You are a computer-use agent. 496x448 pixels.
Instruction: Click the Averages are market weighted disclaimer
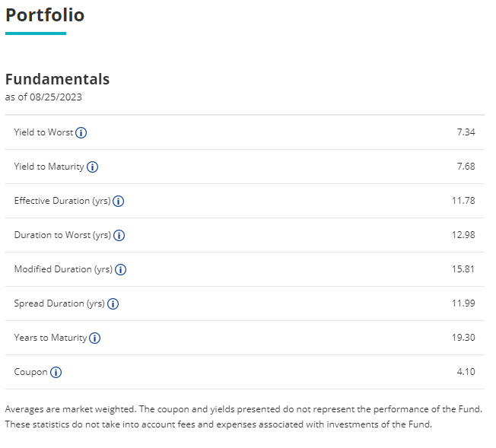243,417
